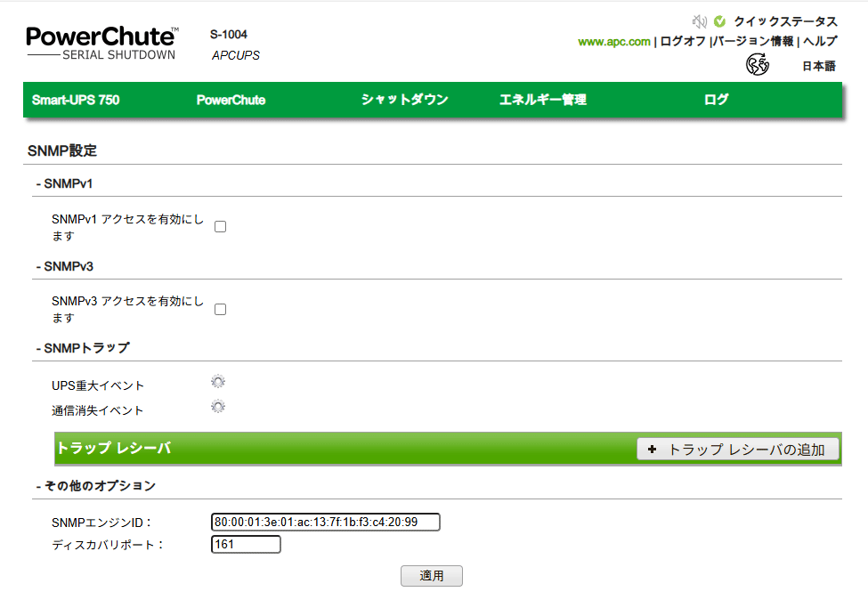Open the PowerChute menu

coord(231,101)
